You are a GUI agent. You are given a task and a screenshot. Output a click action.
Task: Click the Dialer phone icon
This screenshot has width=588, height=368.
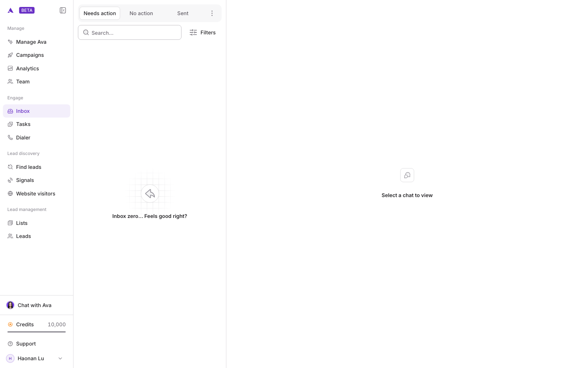click(x=10, y=137)
